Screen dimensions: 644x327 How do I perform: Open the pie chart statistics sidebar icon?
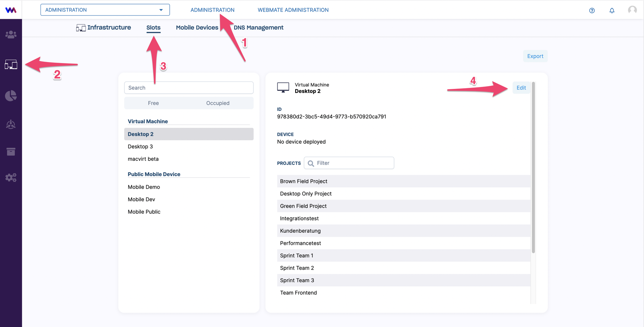pyautogui.click(x=11, y=96)
